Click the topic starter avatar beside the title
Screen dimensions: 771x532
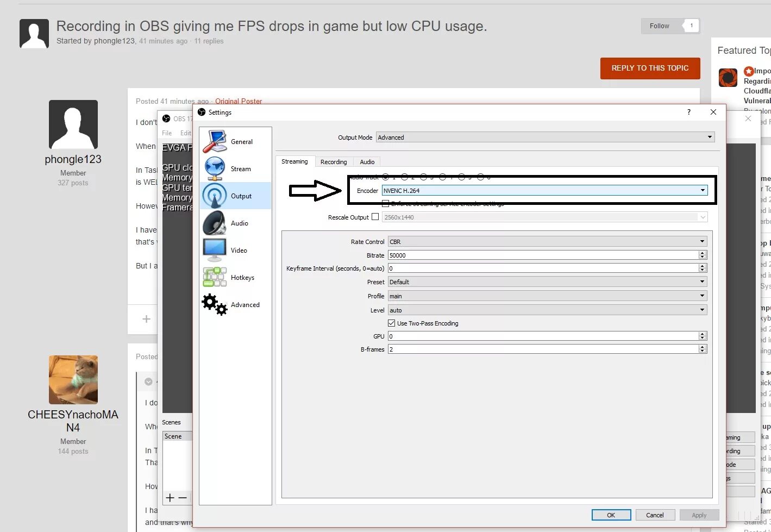pyautogui.click(x=34, y=34)
